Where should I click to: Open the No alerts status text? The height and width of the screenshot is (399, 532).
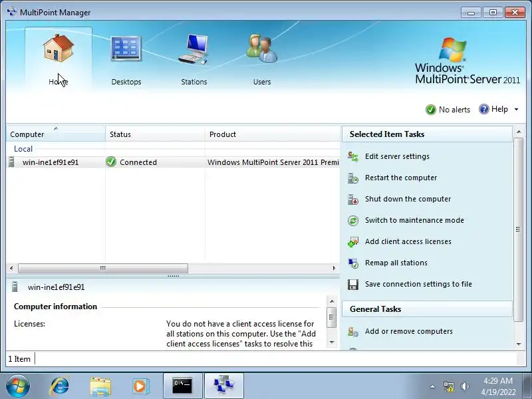[x=454, y=110]
